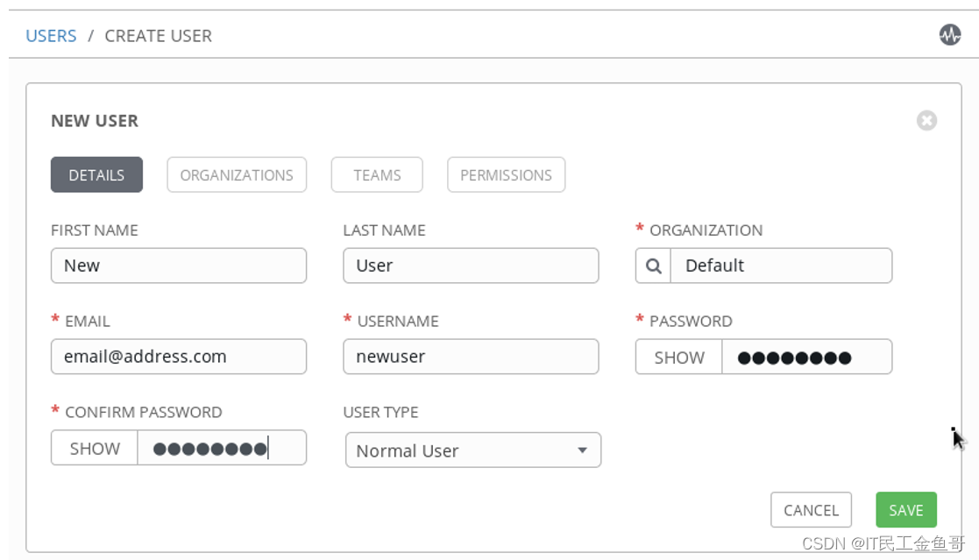Screen dimensions: 979x560
Task: Cancel user creation
Action: (811, 510)
